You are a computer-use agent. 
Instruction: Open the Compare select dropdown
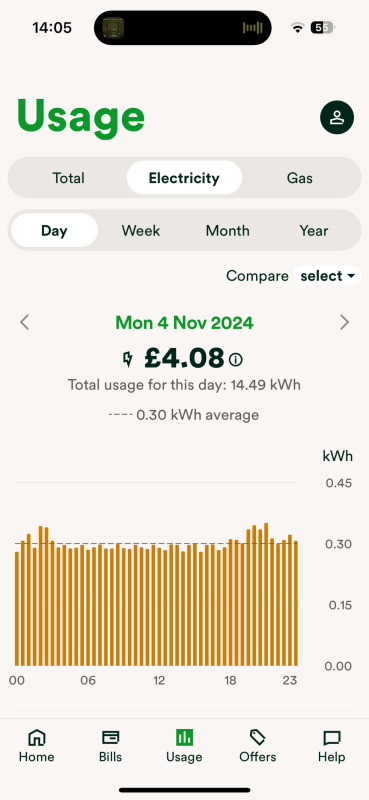pyautogui.click(x=327, y=276)
